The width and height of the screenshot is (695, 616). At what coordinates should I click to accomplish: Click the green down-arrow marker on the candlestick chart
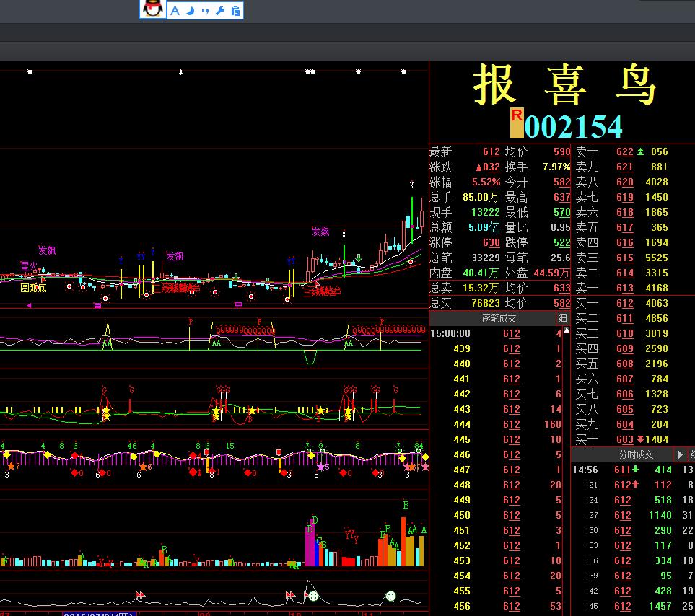359,258
